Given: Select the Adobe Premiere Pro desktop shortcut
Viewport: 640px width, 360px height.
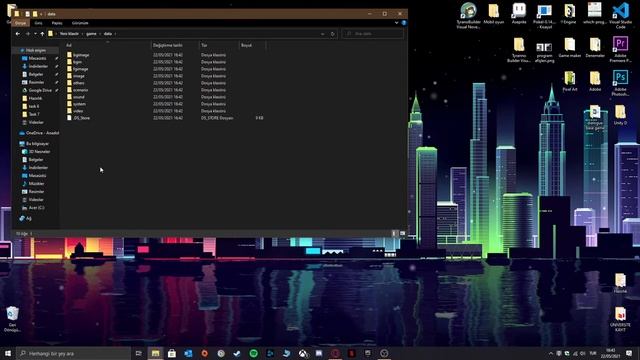Looking at the screenshot, I should point(620,49).
